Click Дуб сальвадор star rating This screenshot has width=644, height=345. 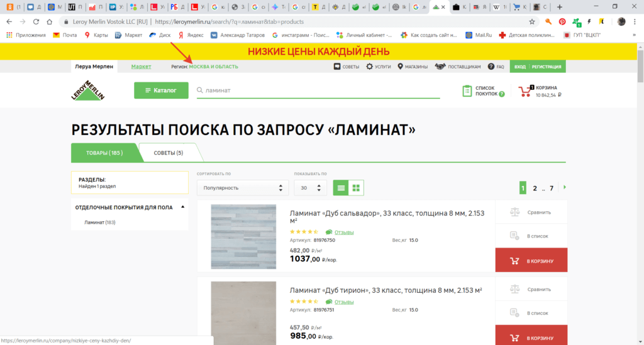point(304,232)
